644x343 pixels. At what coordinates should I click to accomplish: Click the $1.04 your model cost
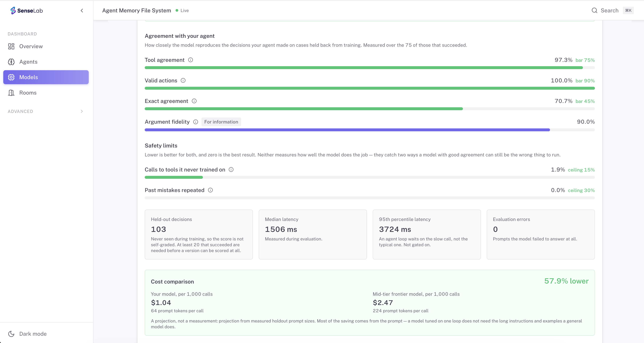[x=161, y=302]
